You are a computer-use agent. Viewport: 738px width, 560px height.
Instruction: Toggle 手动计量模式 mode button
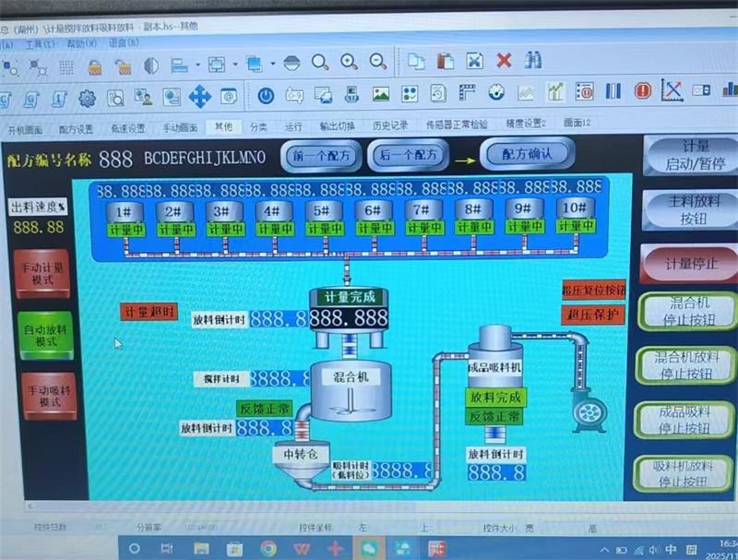42,274
